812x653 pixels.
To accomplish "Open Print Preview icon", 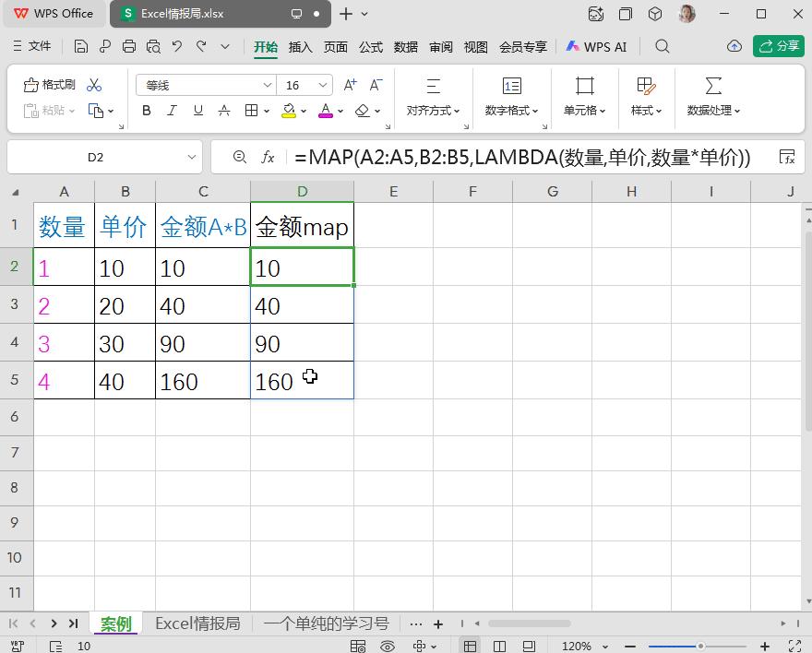I will [153, 46].
